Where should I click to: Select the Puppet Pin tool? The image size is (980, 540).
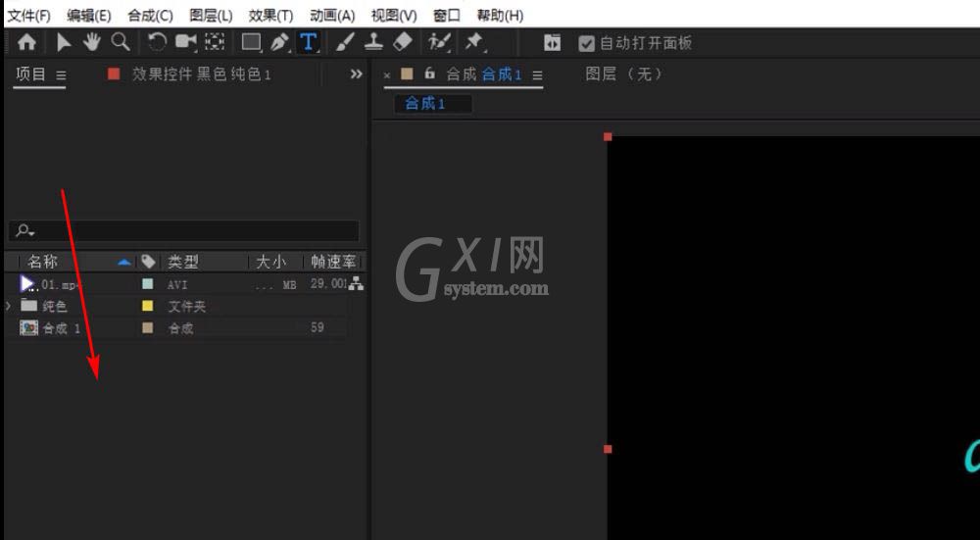click(473, 42)
